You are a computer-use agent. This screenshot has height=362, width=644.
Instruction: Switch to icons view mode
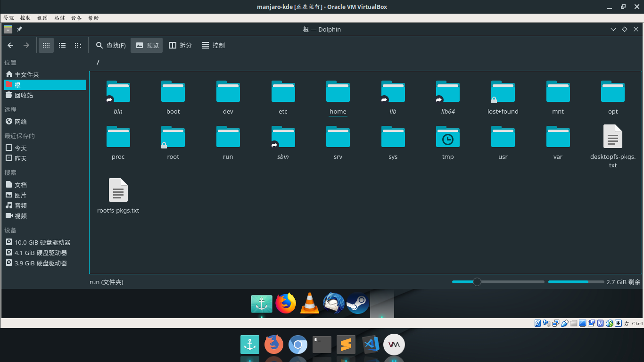click(46, 45)
